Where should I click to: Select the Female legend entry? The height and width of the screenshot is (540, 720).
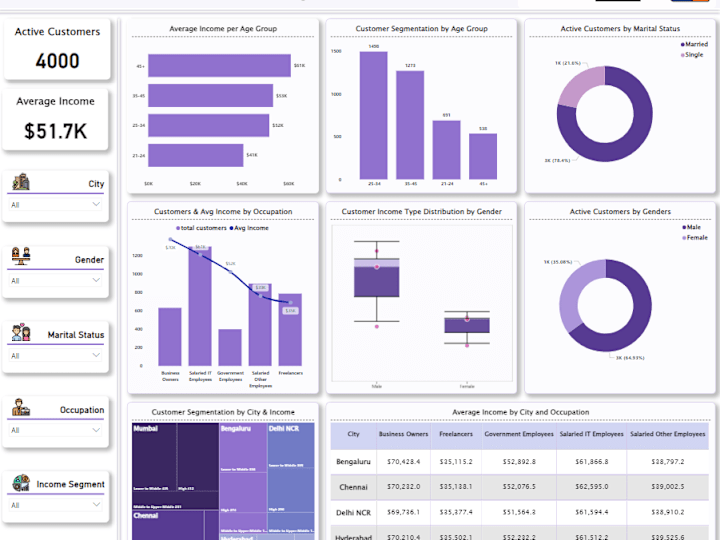pos(695,237)
